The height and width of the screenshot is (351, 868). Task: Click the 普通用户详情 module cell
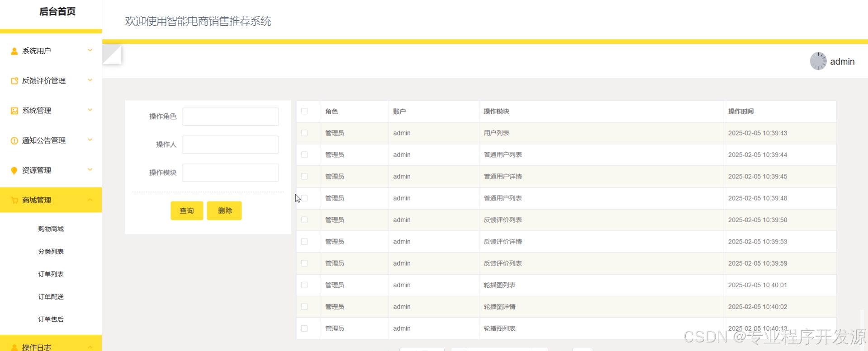pos(503,176)
